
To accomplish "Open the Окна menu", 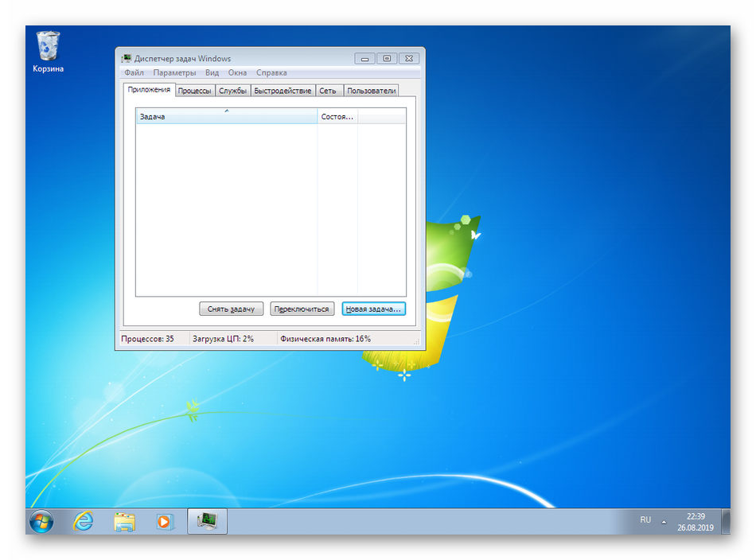I will pos(237,72).
